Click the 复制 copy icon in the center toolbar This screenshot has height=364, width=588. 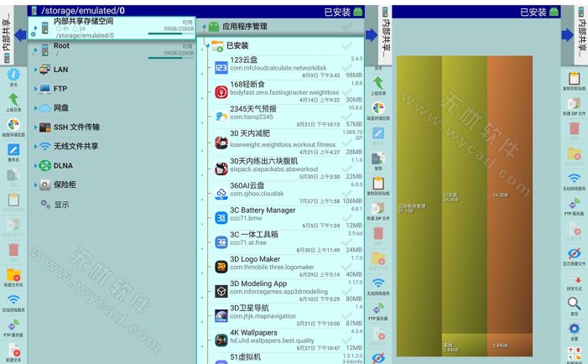tap(378, 159)
